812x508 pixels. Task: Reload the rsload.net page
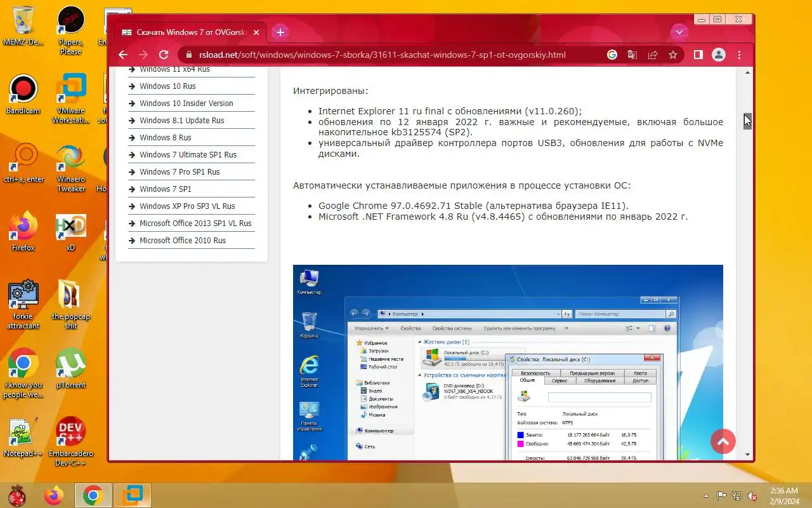pyautogui.click(x=164, y=55)
